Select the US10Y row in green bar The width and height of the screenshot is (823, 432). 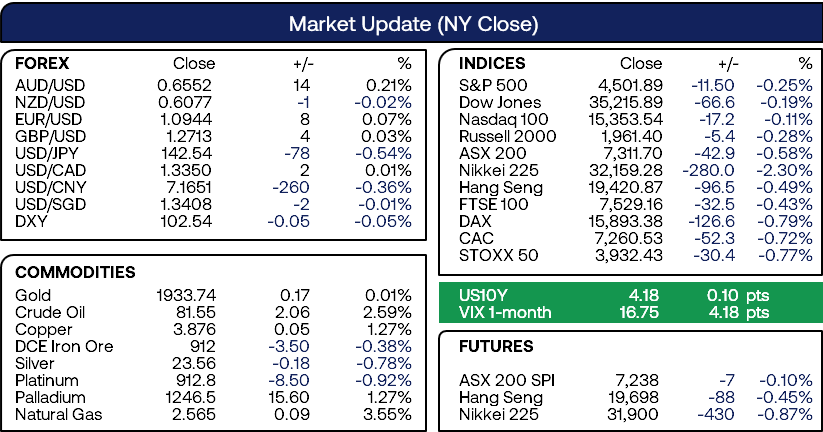tap(628, 296)
